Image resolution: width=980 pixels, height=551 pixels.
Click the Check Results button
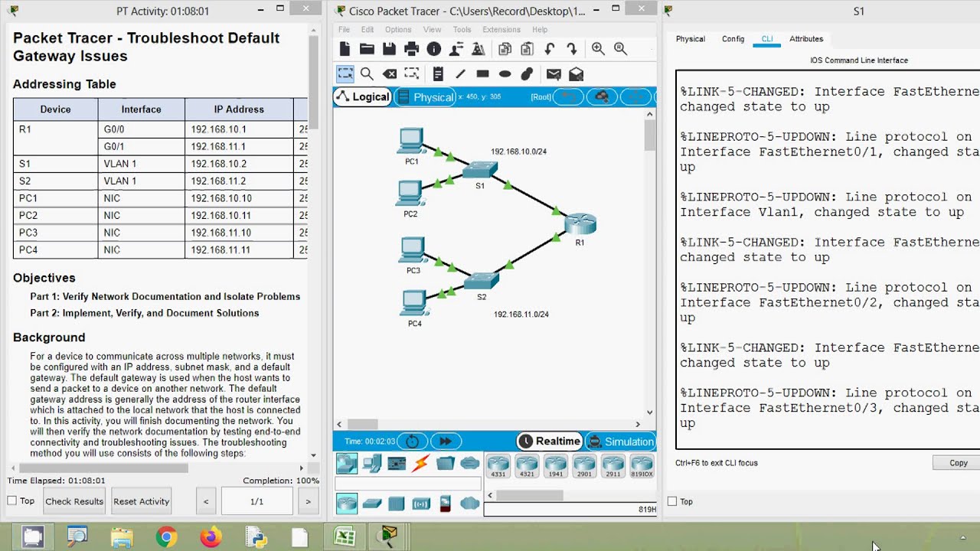pyautogui.click(x=74, y=501)
